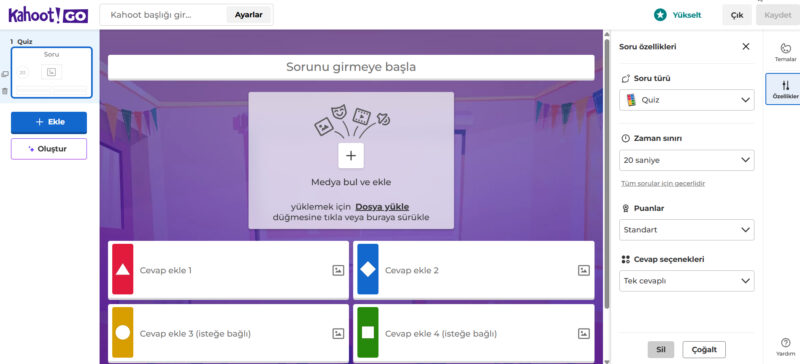Click the Sil delete button
This screenshot has width=800, height=364.
661,350
